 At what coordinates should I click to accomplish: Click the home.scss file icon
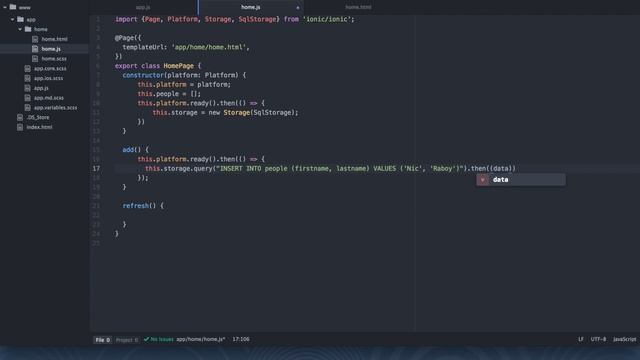tap(35, 59)
